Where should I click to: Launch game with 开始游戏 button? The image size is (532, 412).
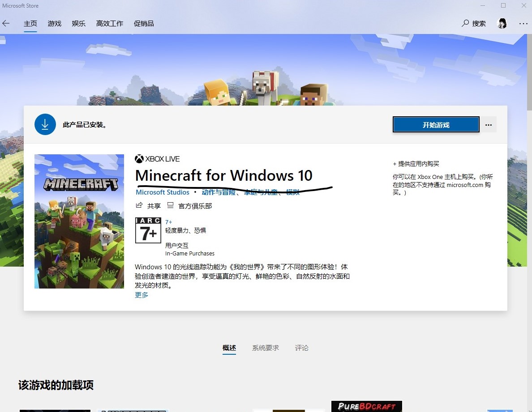[436, 125]
